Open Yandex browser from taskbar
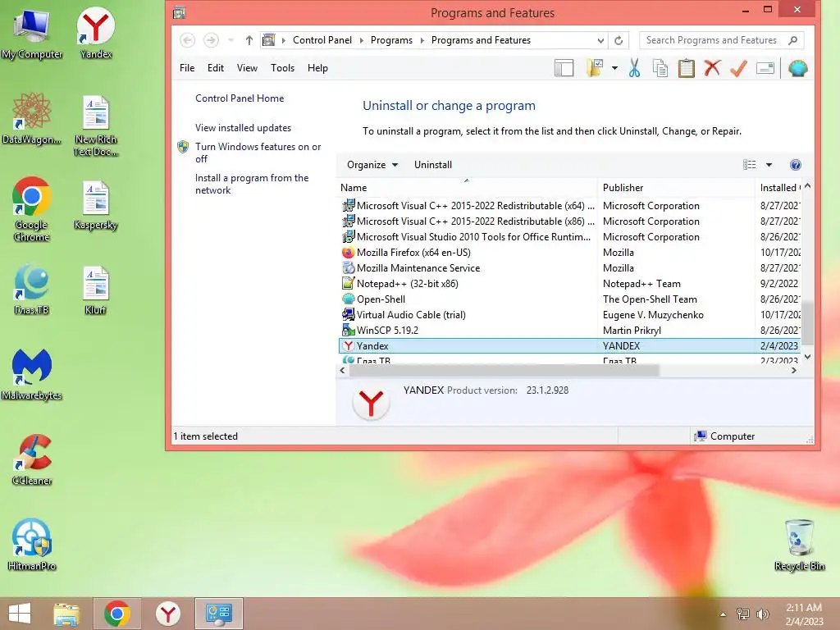The height and width of the screenshot is (630, 840). click(167, 614)
